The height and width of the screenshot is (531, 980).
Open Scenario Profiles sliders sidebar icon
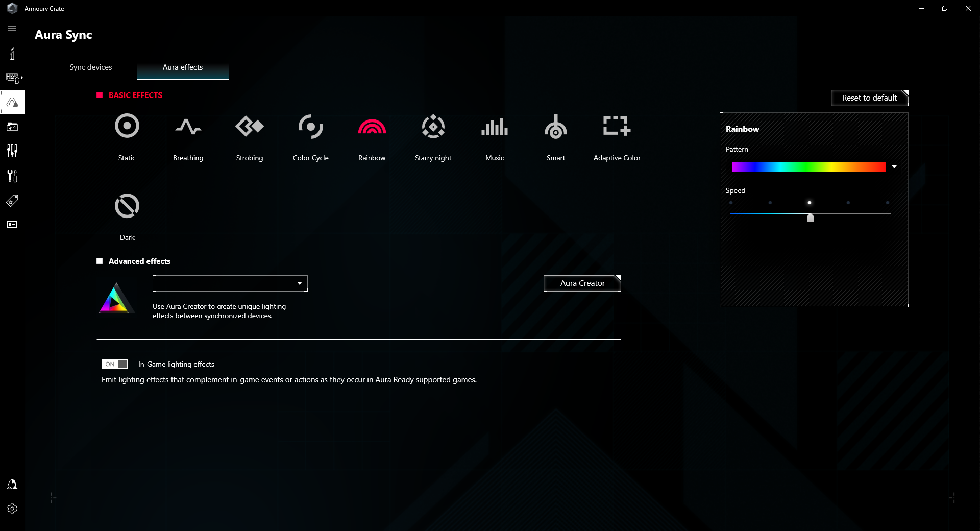[x=12, y=151]
